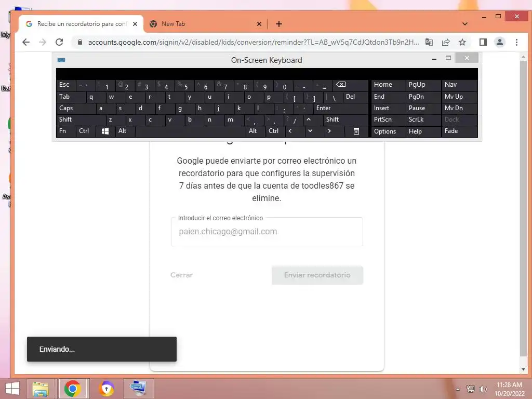
Task: Click the Enviar recordatorio button
Action: tap(317, 275)
